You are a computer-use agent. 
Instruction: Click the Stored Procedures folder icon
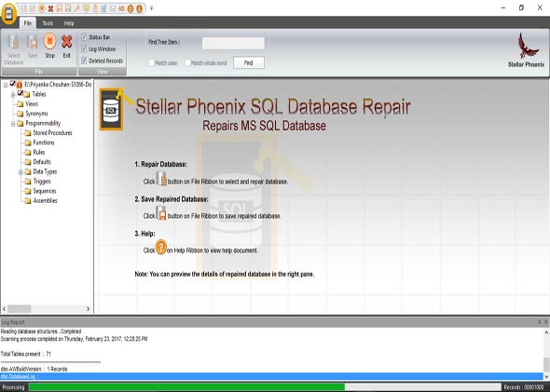(x=28, y=133)
